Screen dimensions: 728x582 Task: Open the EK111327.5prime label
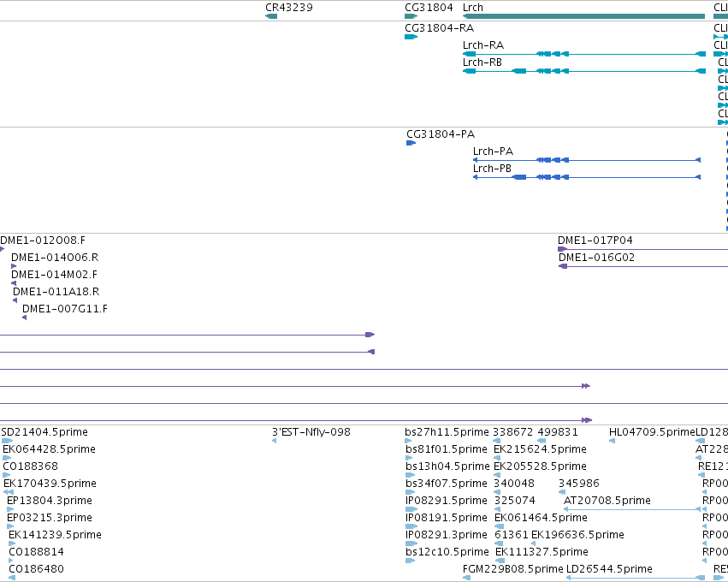(x=542, y=552)
